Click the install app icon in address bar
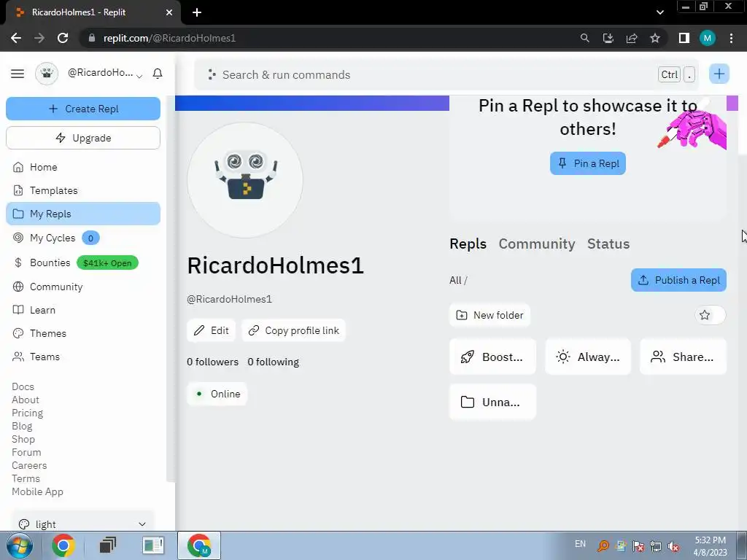This screenshot has width=747, height=560. 608,38
